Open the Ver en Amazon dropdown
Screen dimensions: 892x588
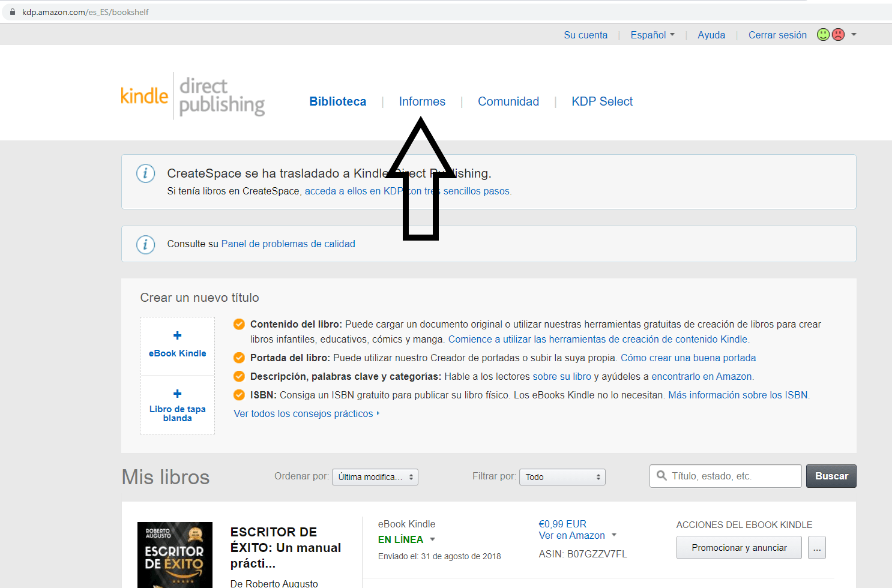coord(577,535)
